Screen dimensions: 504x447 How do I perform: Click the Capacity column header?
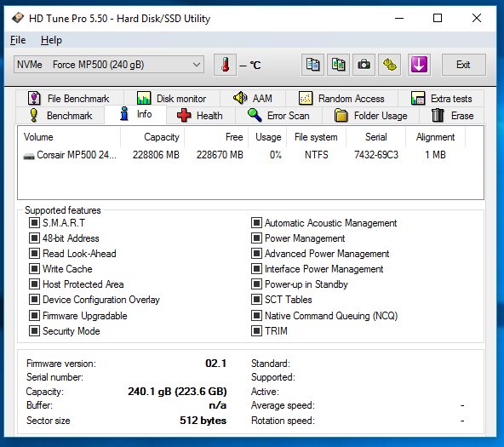152,137
